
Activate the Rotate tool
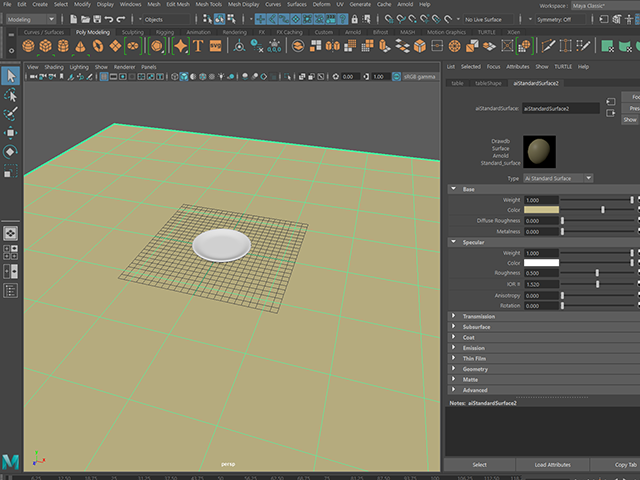click(11, 151)
